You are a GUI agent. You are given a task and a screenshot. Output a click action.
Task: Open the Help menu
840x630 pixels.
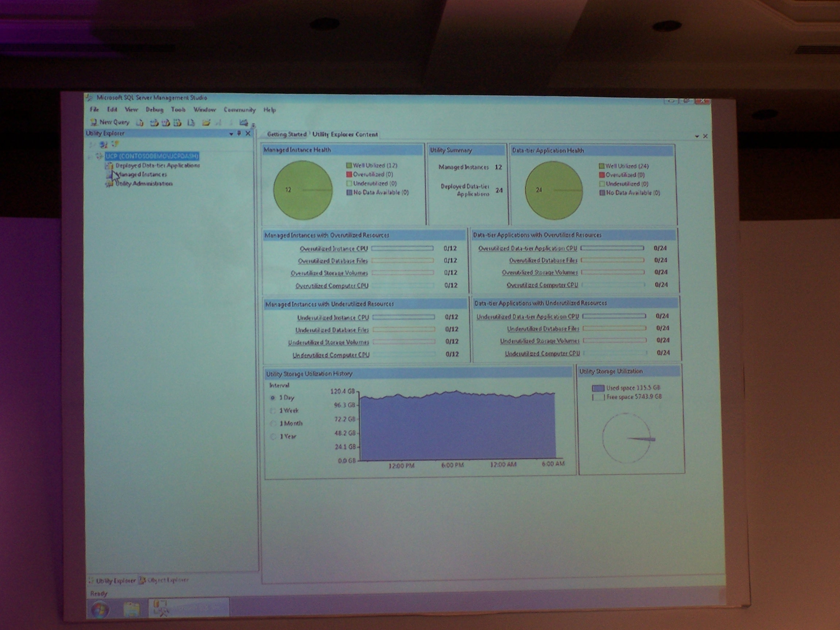270,110
